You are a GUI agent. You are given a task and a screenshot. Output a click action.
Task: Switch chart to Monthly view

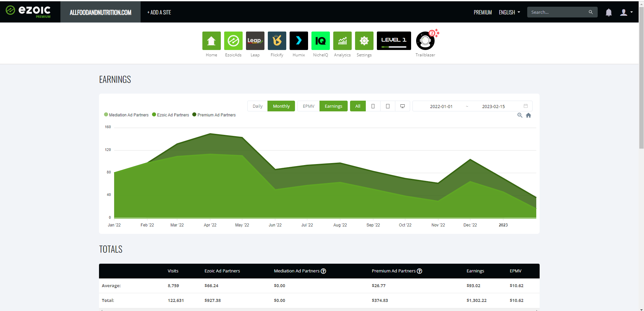(x=281, y=106)
